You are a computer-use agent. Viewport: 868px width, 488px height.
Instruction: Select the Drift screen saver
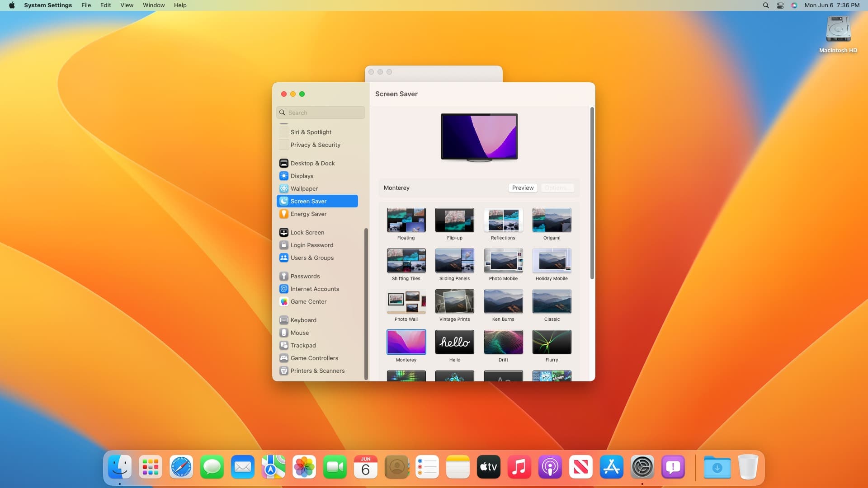click(x=503, y=342)
